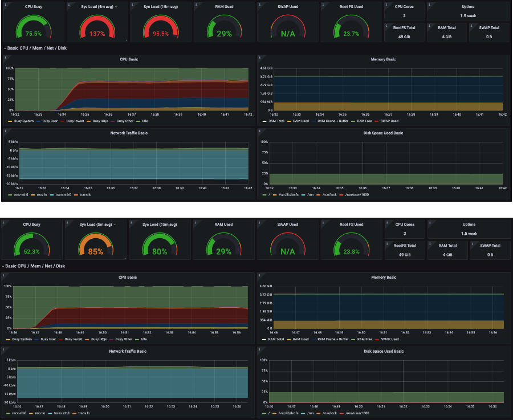The image size is (513, 420).
Task: Open Root FS Used title on 23.7% panel
Action: coord(351,6)
